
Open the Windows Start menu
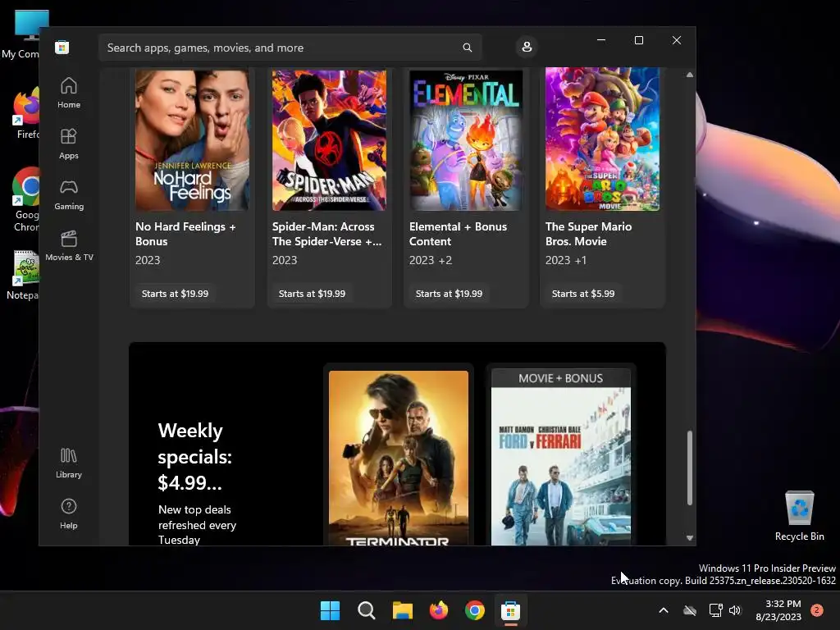point(330,610)
